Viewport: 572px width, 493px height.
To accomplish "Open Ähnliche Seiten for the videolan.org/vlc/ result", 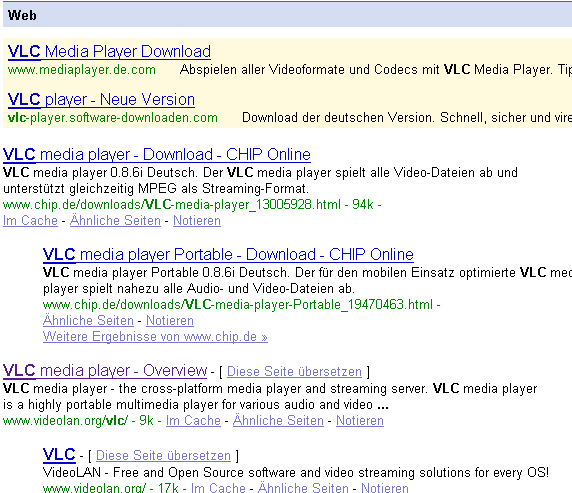I will coord(278,420).
